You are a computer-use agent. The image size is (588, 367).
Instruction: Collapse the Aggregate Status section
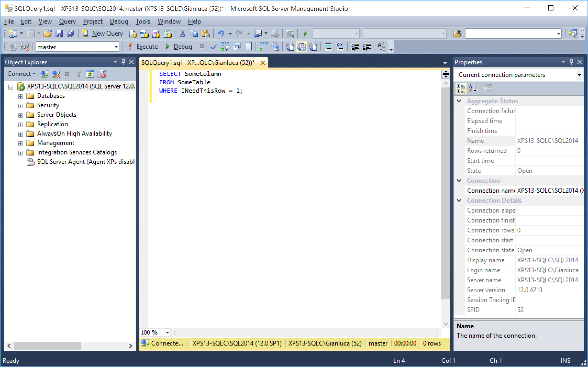pos(459,101)
